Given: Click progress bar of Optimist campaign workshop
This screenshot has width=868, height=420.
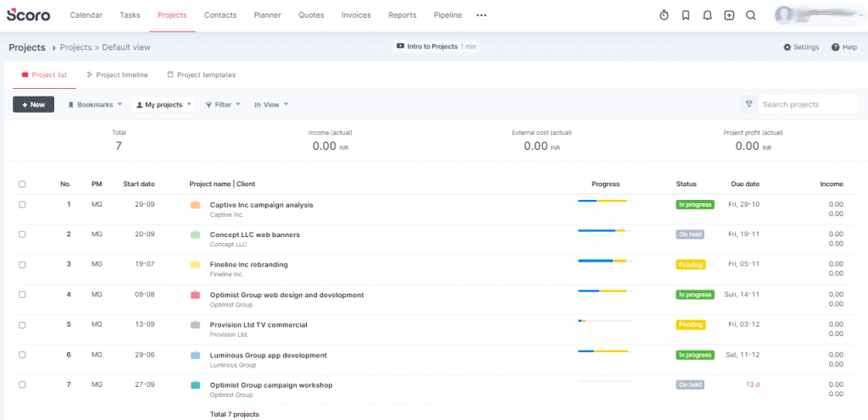Looking at the screenshot, I should [605, 381].
